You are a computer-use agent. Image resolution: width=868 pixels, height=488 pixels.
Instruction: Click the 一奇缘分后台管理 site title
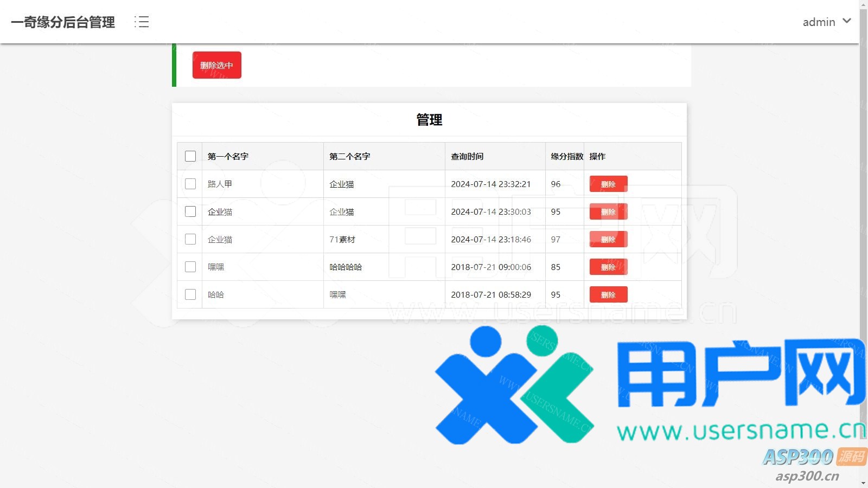(x=63, y=22)
